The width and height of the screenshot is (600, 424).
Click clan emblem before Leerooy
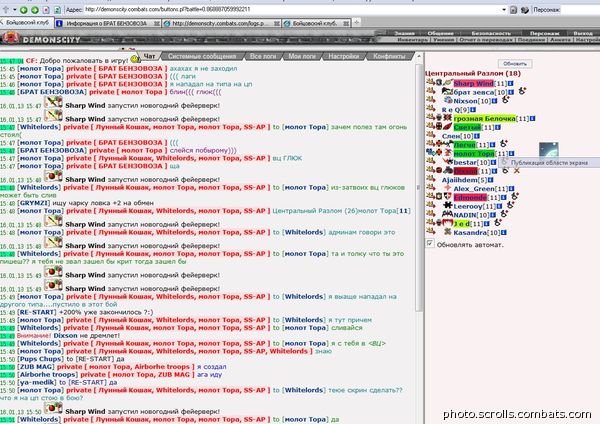coord(448,205)
